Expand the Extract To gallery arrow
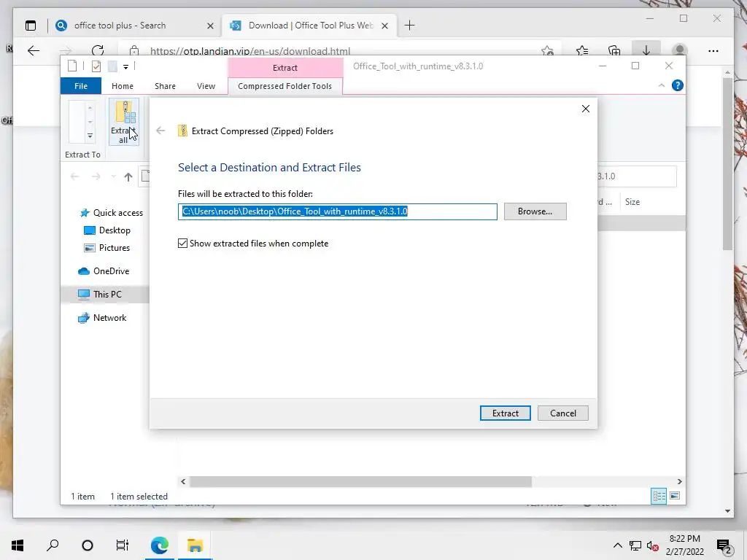Screen dimensions: 747x560 (90, 136)
